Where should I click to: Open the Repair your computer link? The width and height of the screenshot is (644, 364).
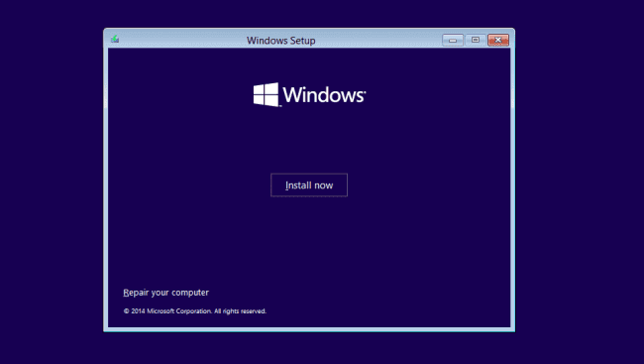[165, 293]
